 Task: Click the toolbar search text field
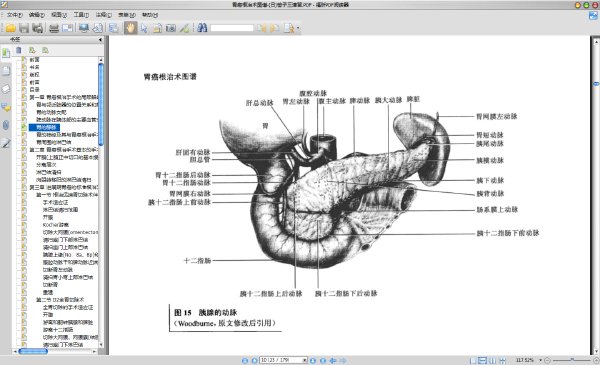click(x=232, y=28)
